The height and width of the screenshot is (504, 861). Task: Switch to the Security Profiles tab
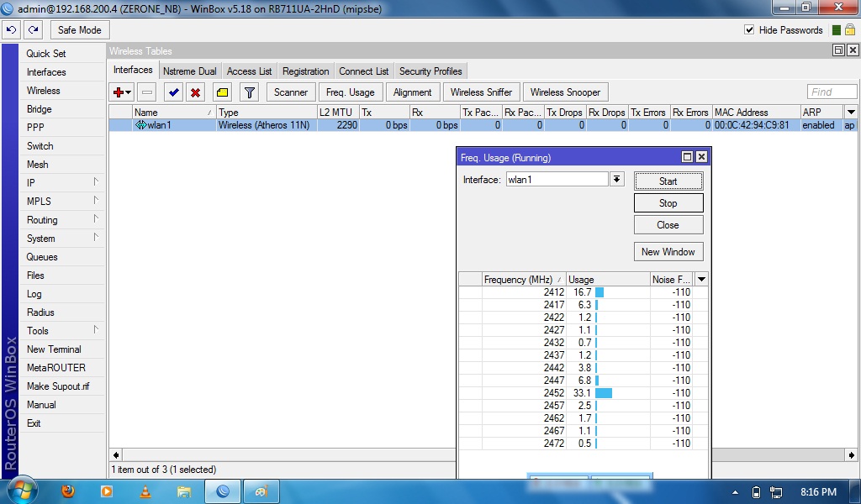[430, 71]
